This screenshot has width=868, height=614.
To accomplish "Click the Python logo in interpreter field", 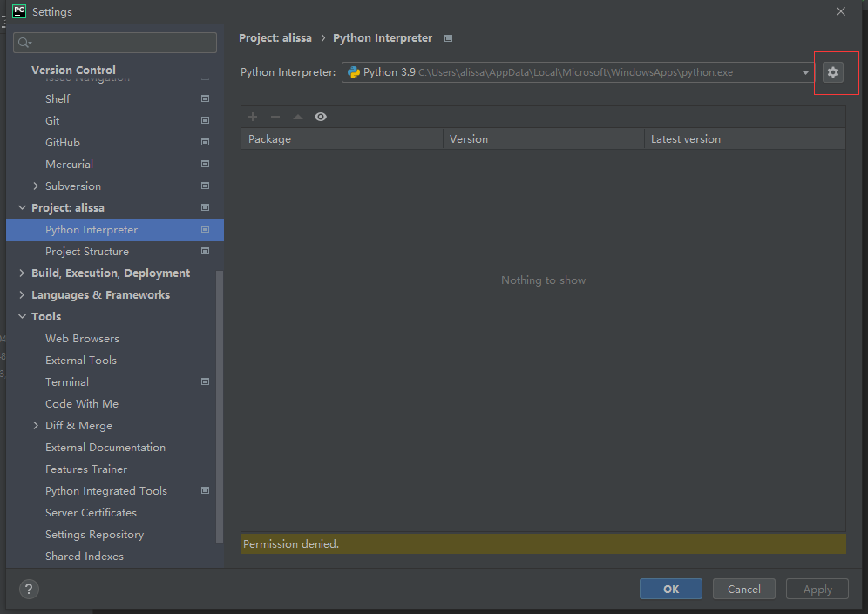I will pyautogui.click(x=354, y=72).
